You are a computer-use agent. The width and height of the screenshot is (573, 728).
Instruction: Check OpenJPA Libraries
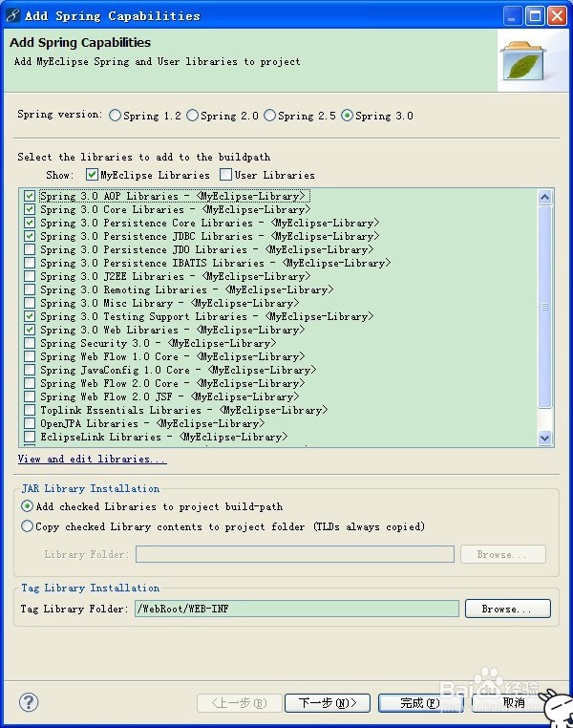click(30, 423)
